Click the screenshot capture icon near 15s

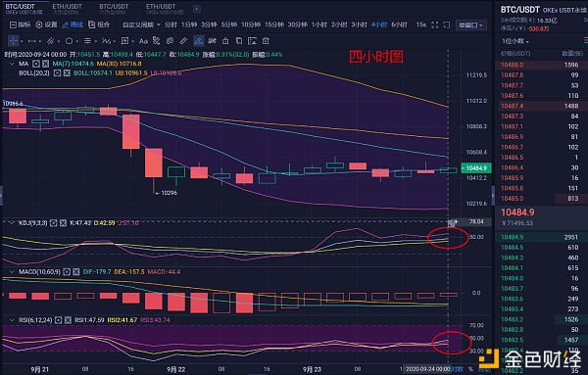446,24
